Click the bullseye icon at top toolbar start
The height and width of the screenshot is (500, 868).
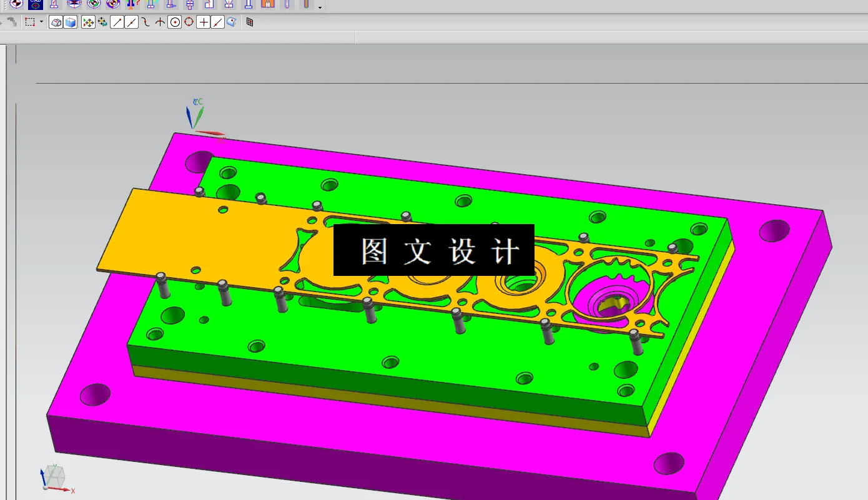pyautogui.click(x=16, y=5)
